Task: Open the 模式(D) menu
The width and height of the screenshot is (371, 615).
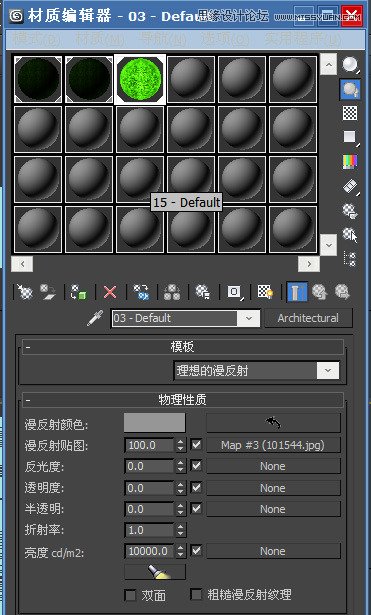Action: (37, 39)
